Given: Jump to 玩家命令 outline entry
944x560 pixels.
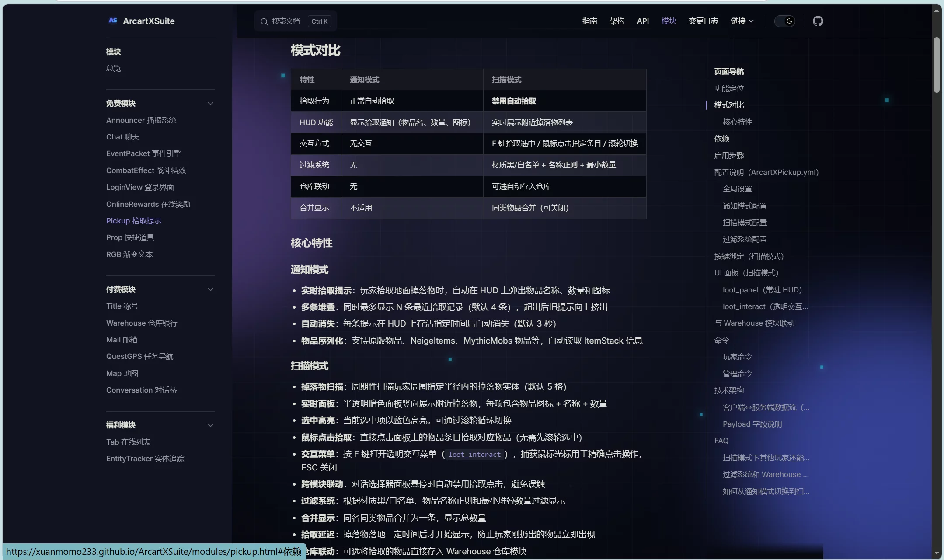Looking at the screenshot, I should tap(737, 357).
